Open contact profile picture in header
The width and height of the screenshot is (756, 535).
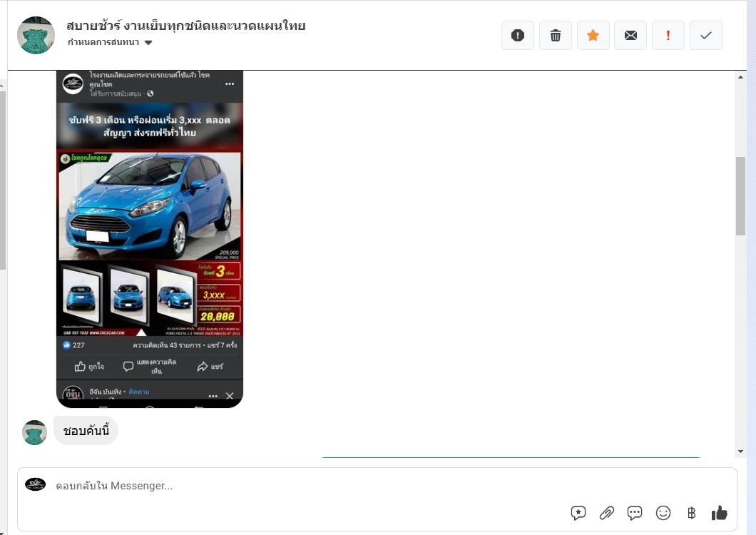[36, 35]
